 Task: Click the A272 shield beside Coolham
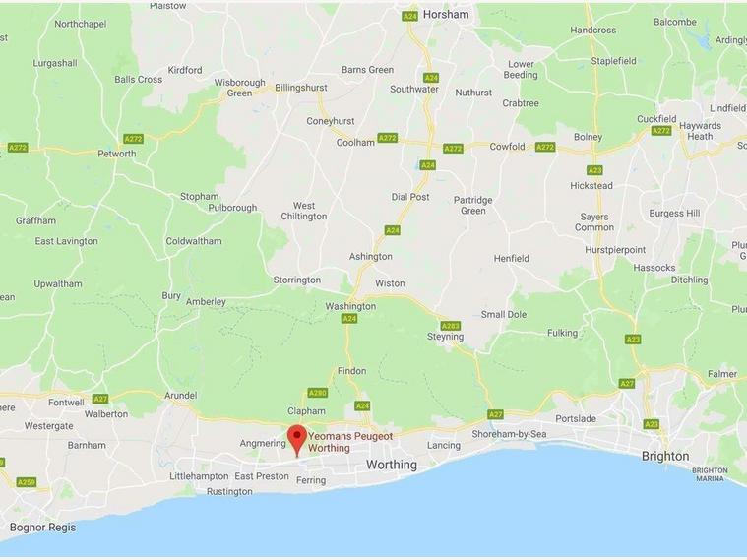pos(388,138)
